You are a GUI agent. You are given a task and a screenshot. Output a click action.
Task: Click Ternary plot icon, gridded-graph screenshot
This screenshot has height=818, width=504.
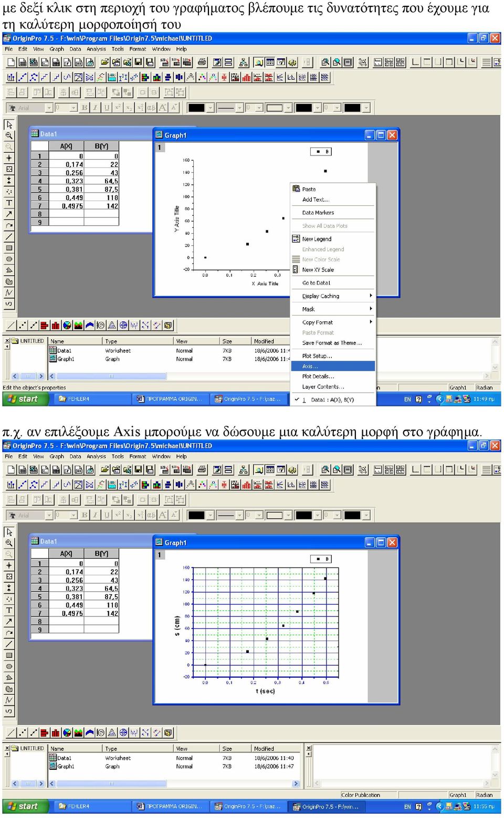pos(112,733)
